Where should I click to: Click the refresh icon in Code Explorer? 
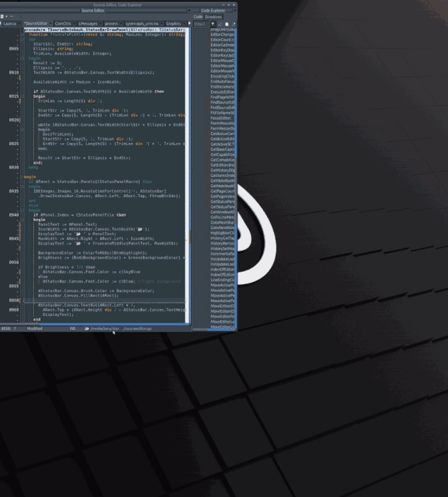click(221, 24)
